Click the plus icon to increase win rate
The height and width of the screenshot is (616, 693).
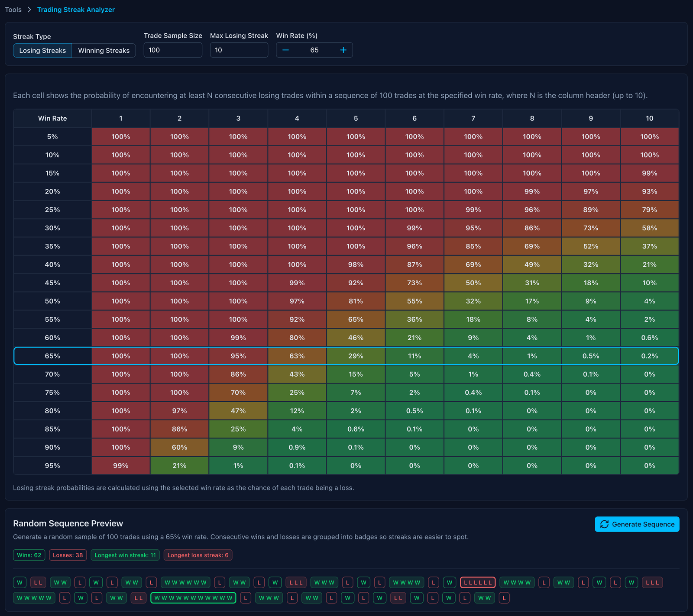click(x=343, y=50)
